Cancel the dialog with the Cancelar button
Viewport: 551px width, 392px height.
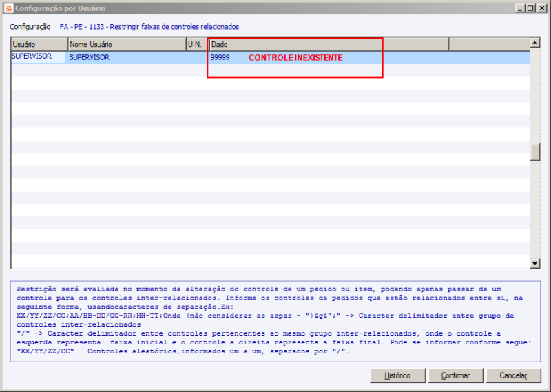coord(514,375)
